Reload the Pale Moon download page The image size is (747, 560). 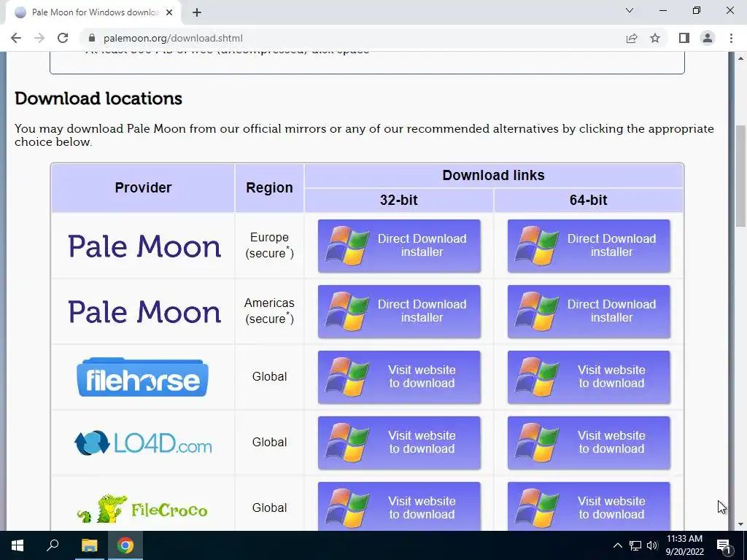(63, 38)
